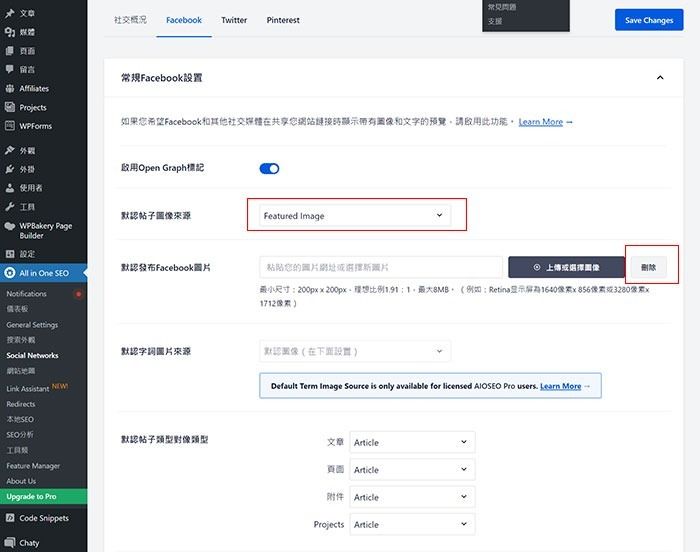Screen dimensions: 700x552
Task: Switch to the 社交概況 tab
Action: click(130, 20)
